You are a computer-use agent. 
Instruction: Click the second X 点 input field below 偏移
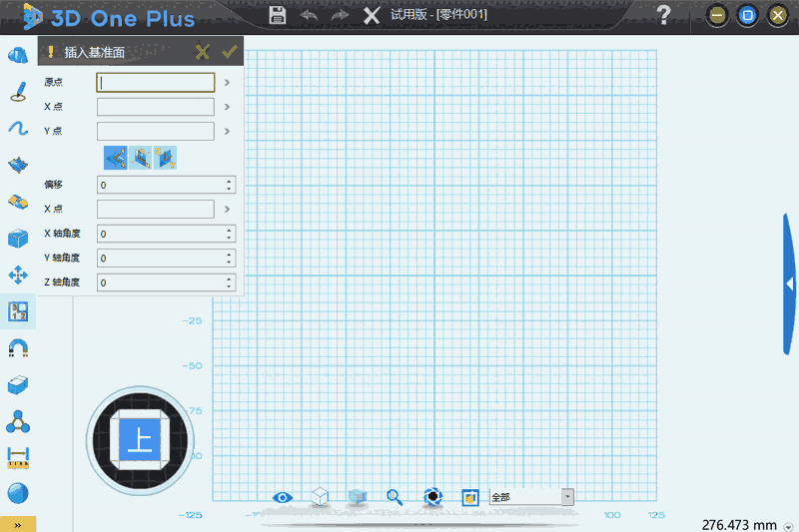156,210
